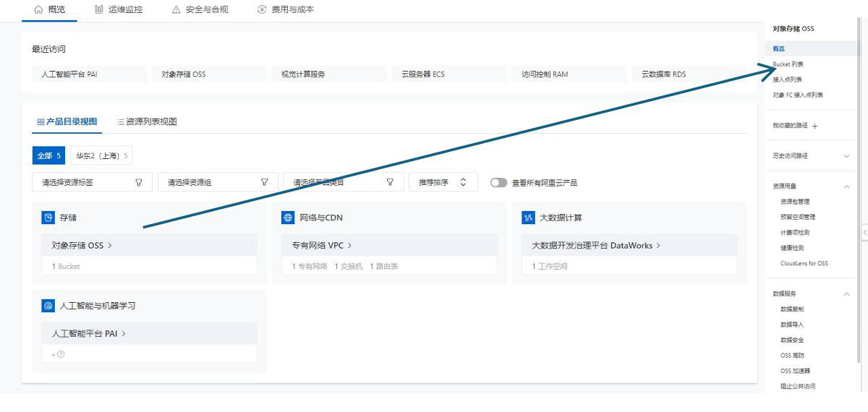Switch to 资源列表视图 view tab
Viewport: 868px width, 412px height.
[x=147, y=121]
